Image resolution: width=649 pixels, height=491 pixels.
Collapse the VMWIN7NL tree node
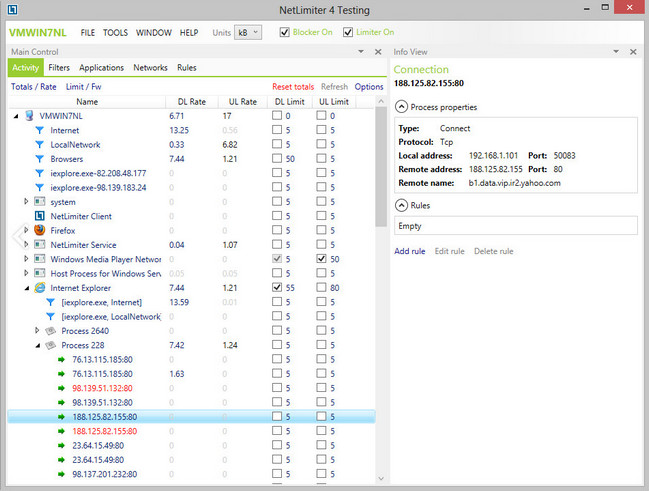tap(16, 116)
